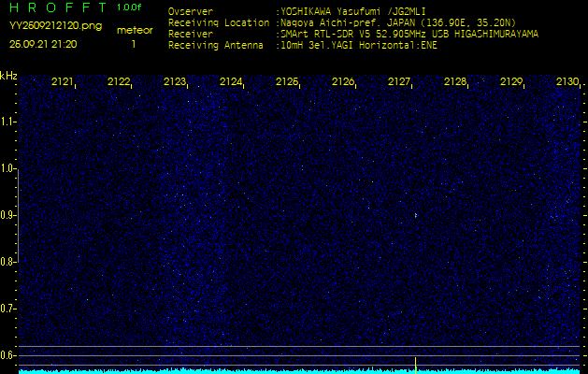Click the 2124 time axis label
The width and height of the screenshot is (588, 374).
tap(231, 81)
